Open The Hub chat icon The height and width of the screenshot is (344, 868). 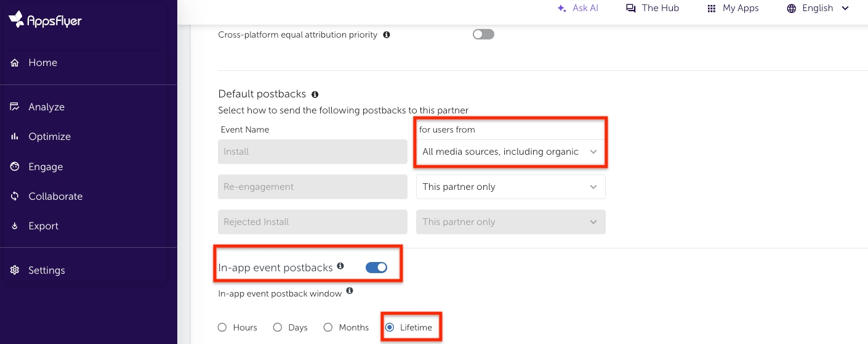coord(630,9)
